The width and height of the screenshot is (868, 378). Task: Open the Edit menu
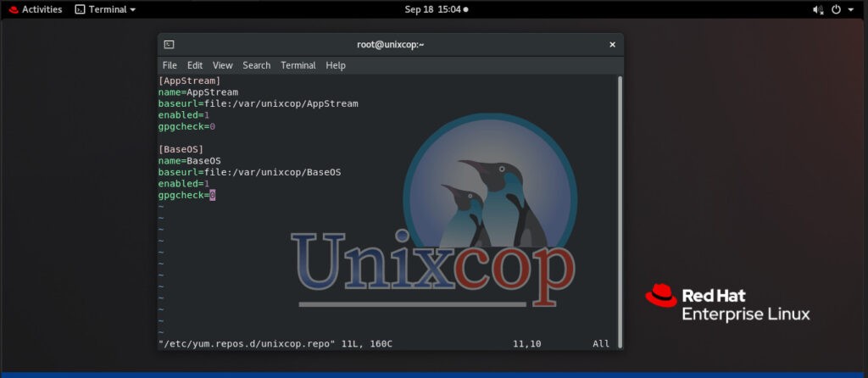[x=195, y=65]
